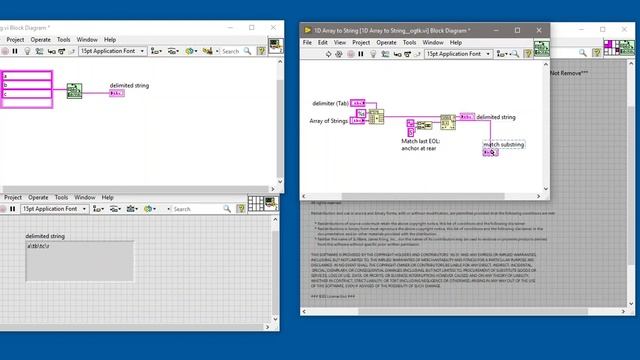This screenshot has width=640, height=360.
Task: Click the match substring probe terminal
Action: tap(490, 152)
